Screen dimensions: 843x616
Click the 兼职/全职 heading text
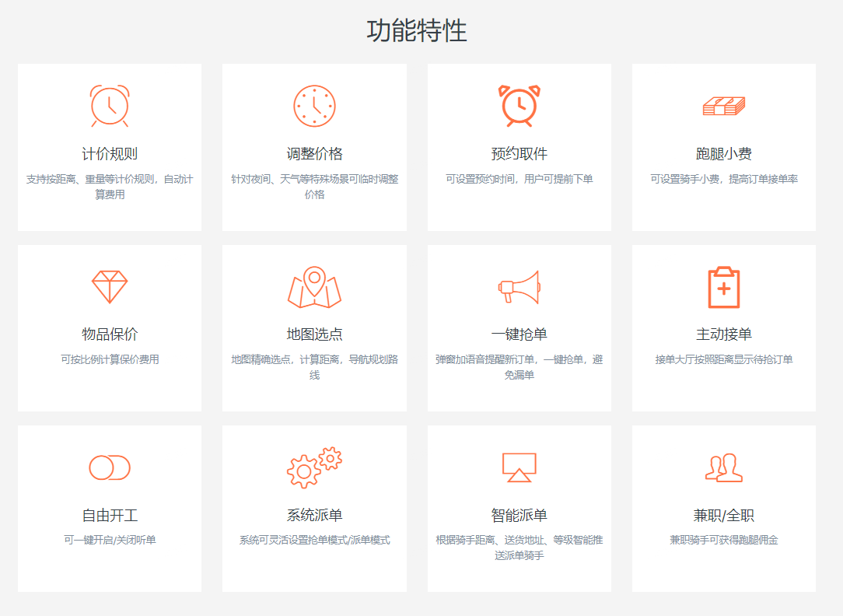pos(723,516)
